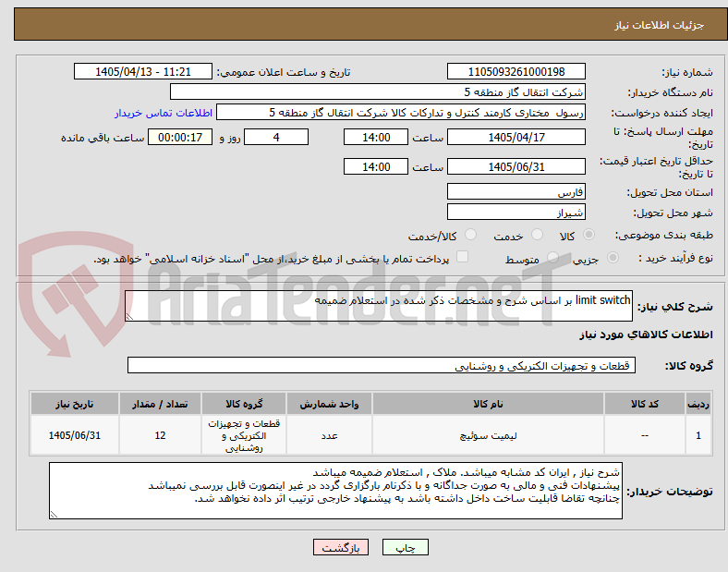
Task: Click the تاریخ نیاز column header
Action: tap(75, 404)
